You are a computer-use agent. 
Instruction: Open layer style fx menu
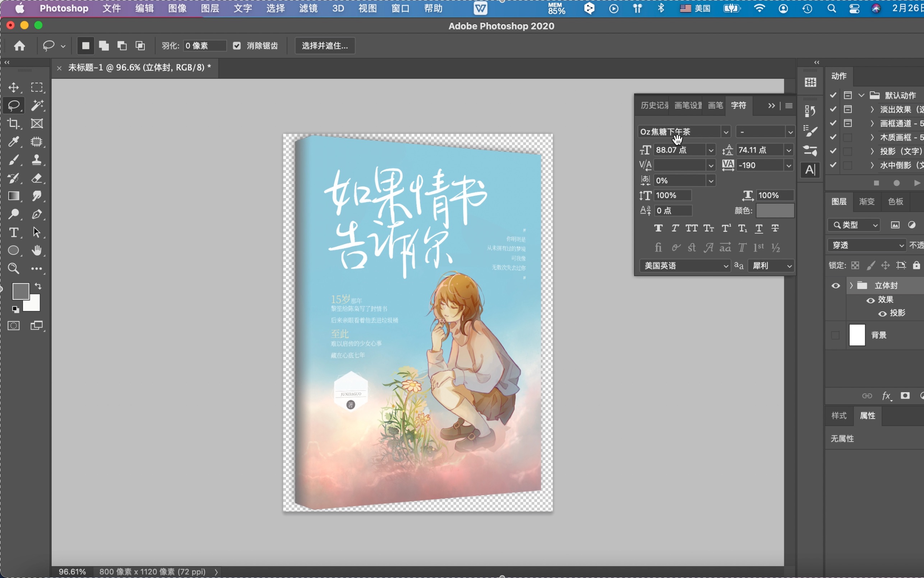[887, 396]
